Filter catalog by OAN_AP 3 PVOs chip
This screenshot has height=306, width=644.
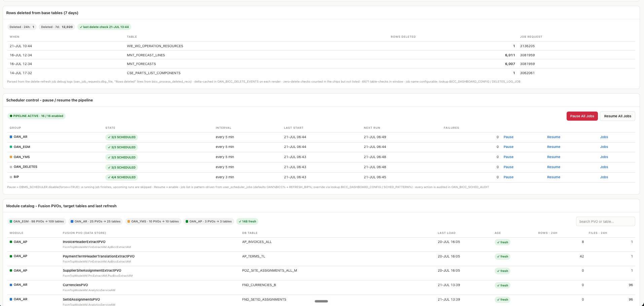click(209, 221)
